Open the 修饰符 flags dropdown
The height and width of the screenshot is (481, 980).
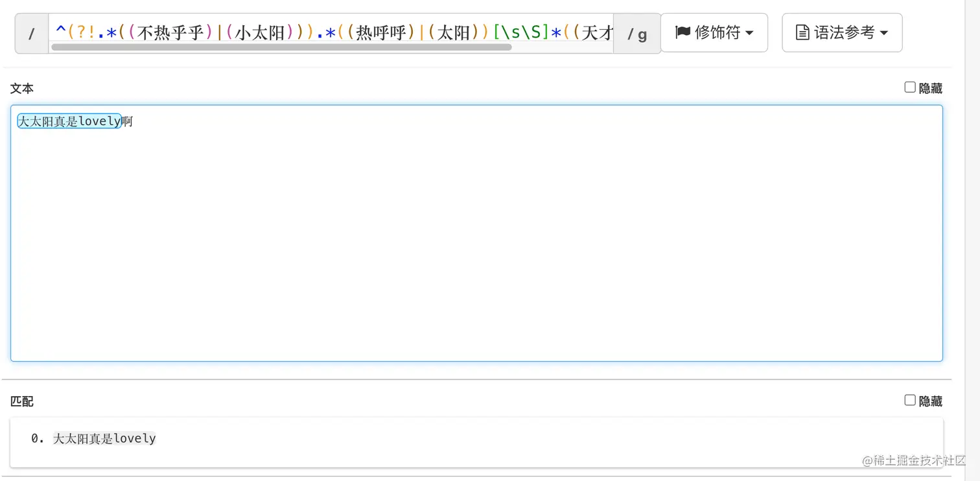[714, 32]
